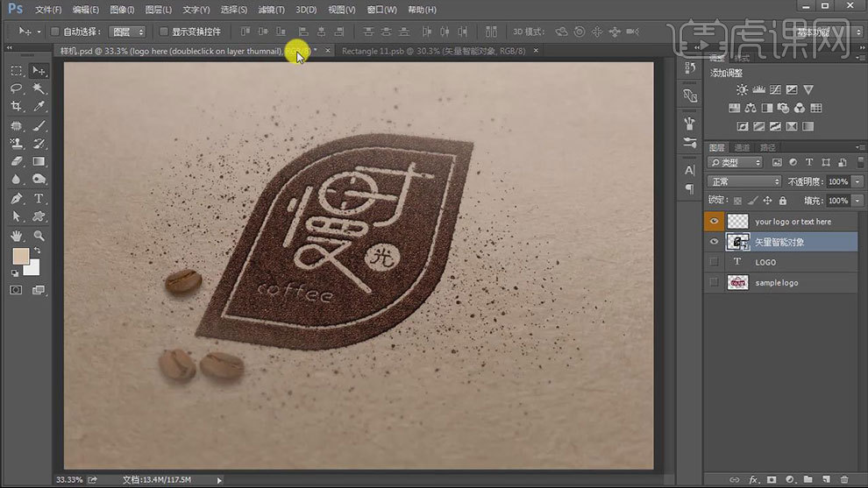Screen dimensions: 868x488
Task: Click the zoom percentage field 33.33%
Action: point(69,480)
